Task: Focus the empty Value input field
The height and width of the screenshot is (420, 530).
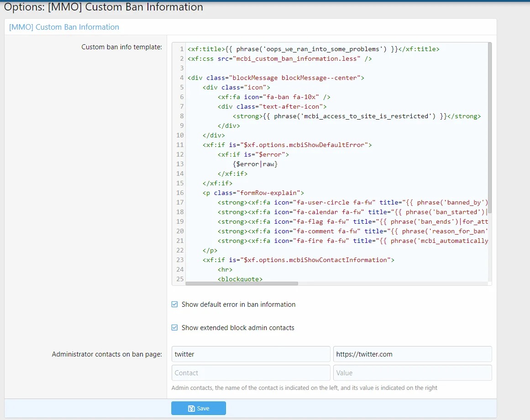Action: (412, 373)
